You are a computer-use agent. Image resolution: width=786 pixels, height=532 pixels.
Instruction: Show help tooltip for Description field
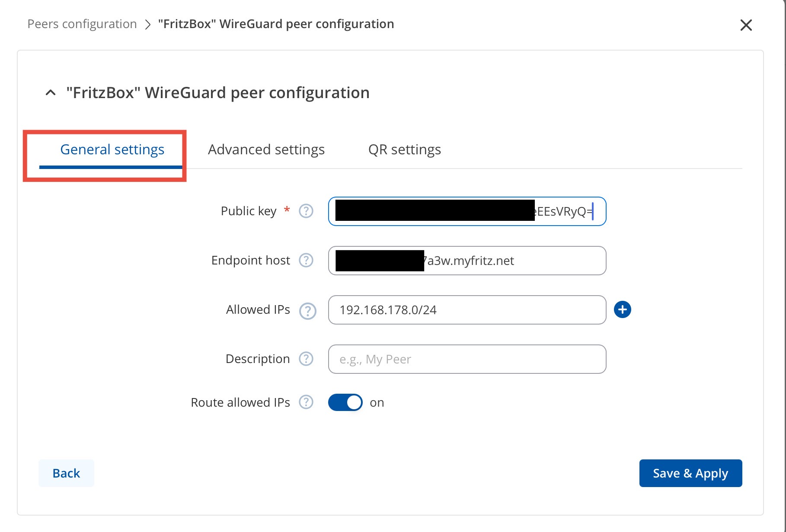(306, 359)
